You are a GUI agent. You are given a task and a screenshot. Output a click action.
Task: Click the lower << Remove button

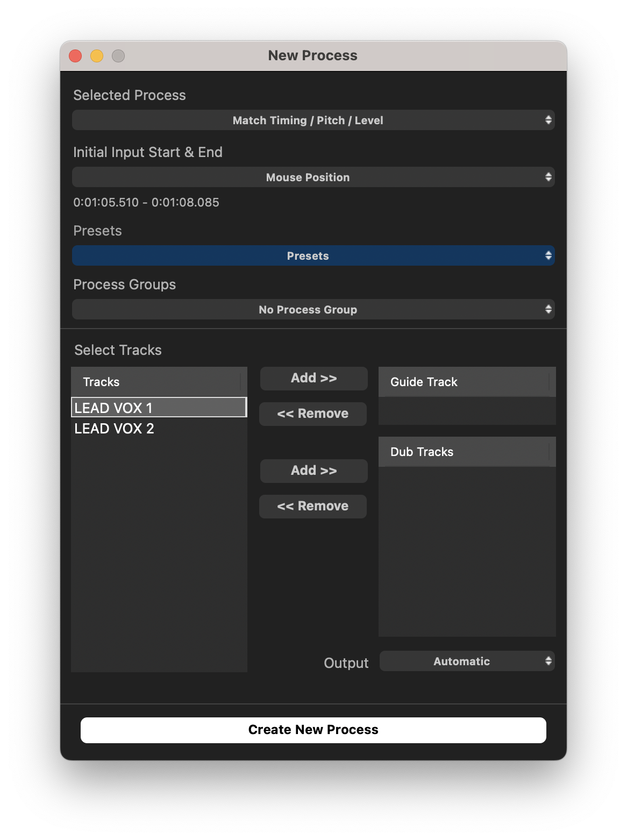point(312,506)
